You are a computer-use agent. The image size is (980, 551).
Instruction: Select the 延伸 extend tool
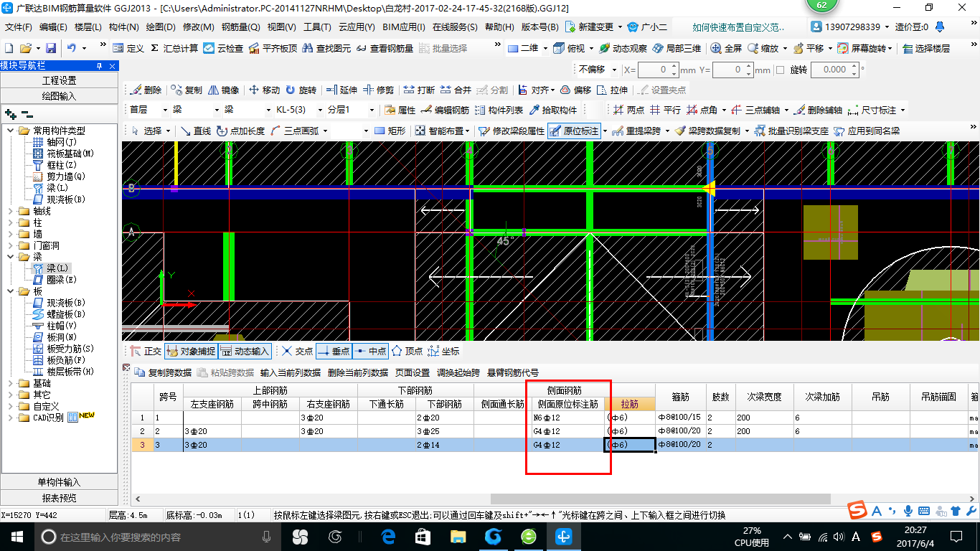[341, 90]
